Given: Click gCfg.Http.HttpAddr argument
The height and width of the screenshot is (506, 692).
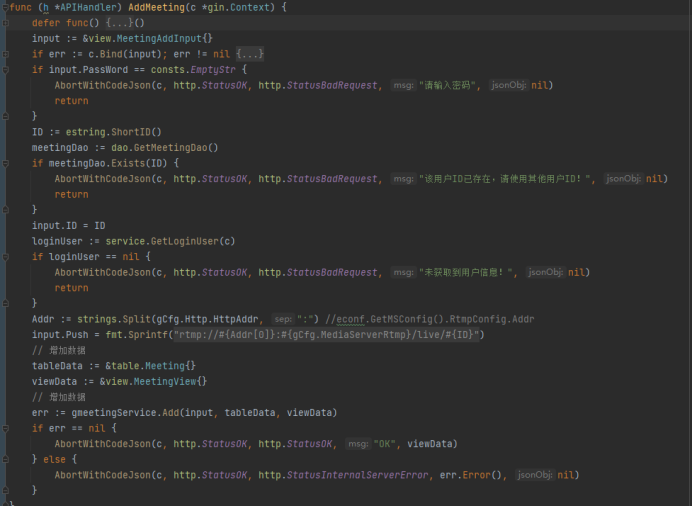Looking at the screenshot, I should coord(207,319).
